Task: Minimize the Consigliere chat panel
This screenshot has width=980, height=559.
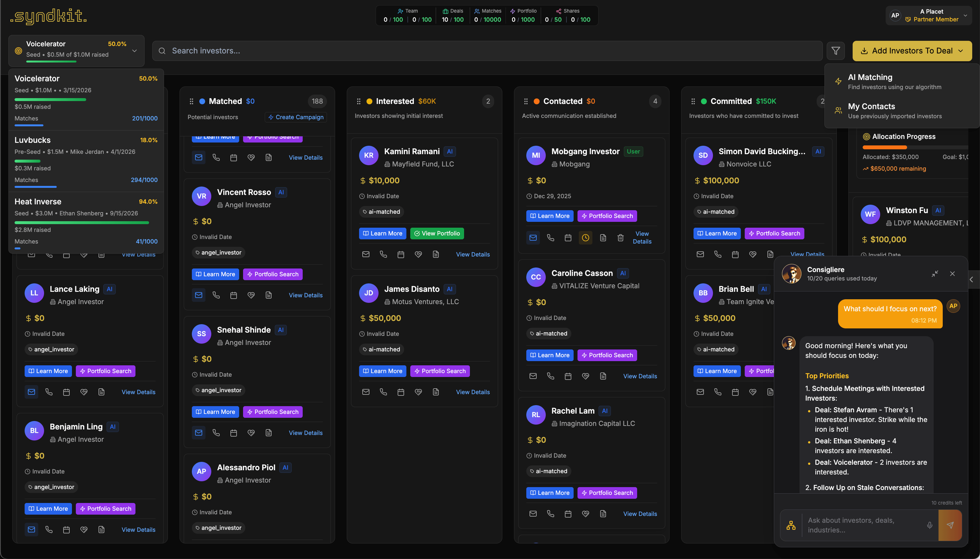Action: pyautogui.click(x=935, y=273)
